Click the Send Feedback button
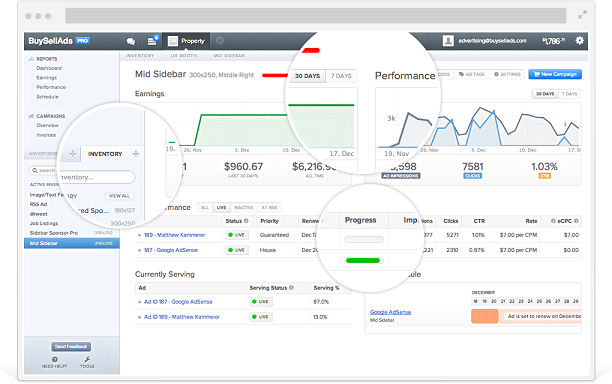612x384 pixels. pos(71,347)
